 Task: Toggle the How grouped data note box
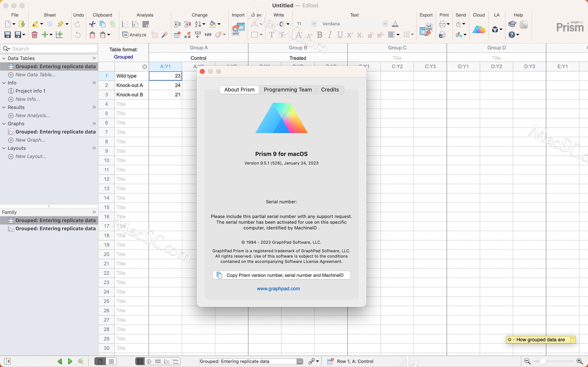(x=572, y=340)
